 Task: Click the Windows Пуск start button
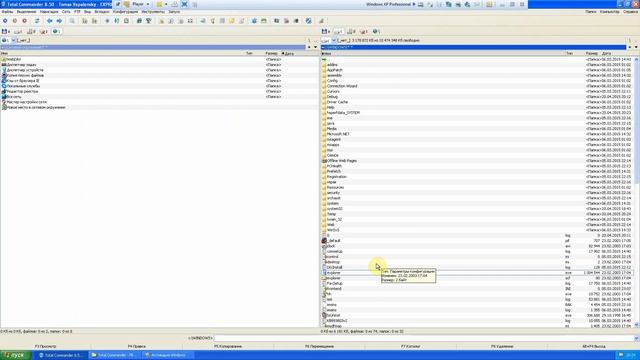click(16, 355)
